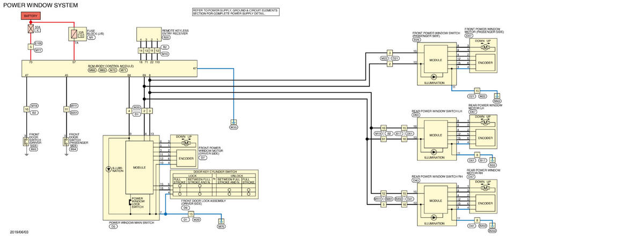Viewport: 644px width, 236px height.
Task: Click the M43 ground symbol
Action: (497, 96)
